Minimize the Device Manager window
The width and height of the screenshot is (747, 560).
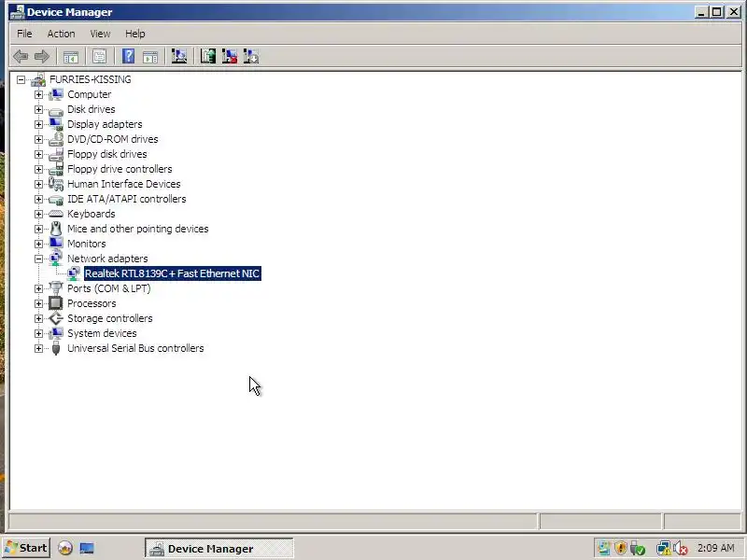(700, 12)
